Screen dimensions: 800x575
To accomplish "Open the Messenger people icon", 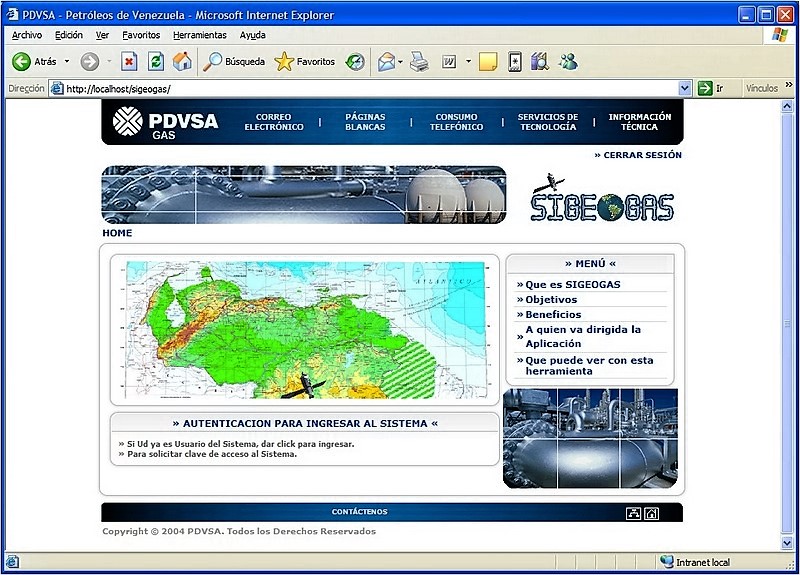I will coord(568,62).
